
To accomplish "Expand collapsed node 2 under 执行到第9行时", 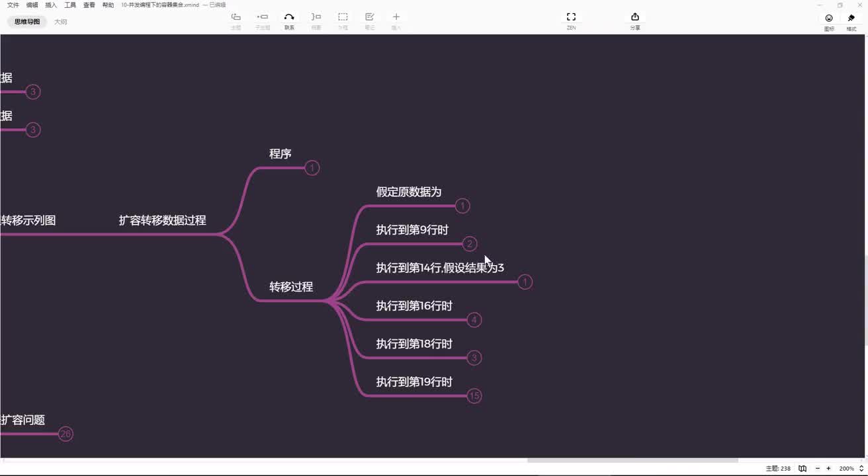I will (x=470, y=244).
